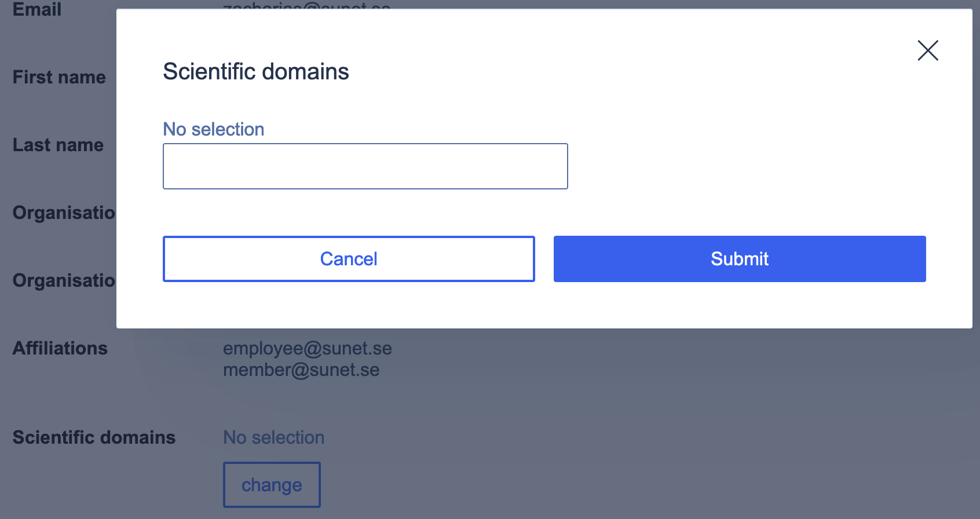The width and height of the screenshot is (980, 519).
Task: Click the partially hidden email address value
Action: [306, 5]
